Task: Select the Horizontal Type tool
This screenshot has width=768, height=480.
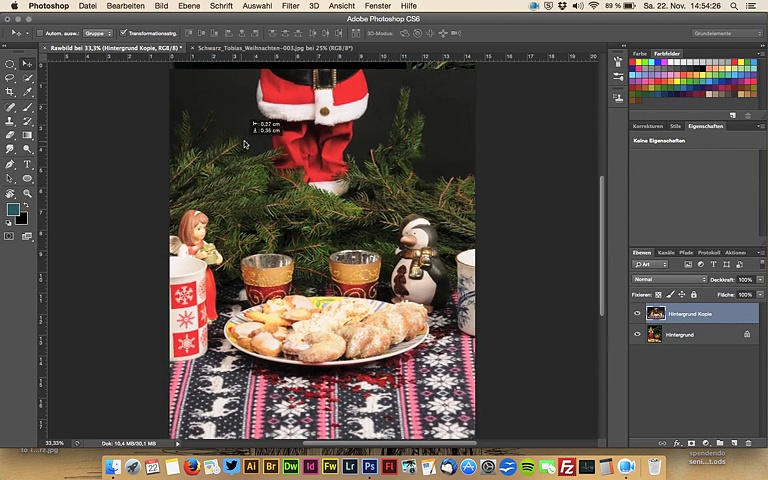Action: point(27,164)
